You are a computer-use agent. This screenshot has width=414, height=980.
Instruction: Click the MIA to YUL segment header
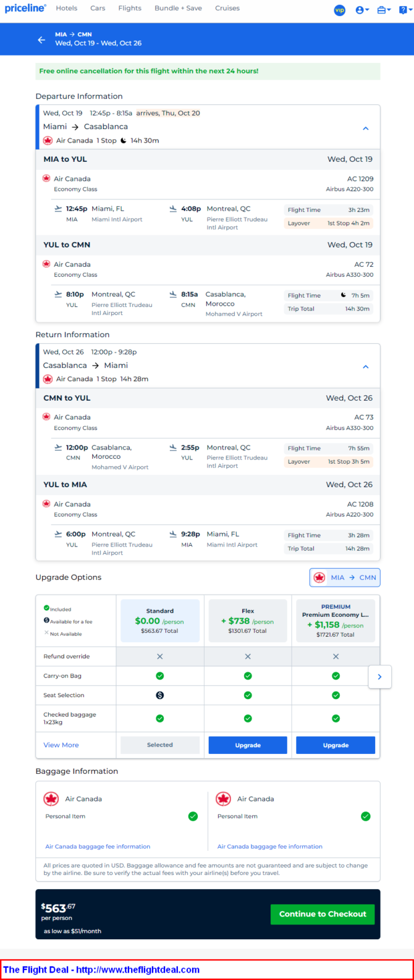pyautogui.click(x=208, y=159)
